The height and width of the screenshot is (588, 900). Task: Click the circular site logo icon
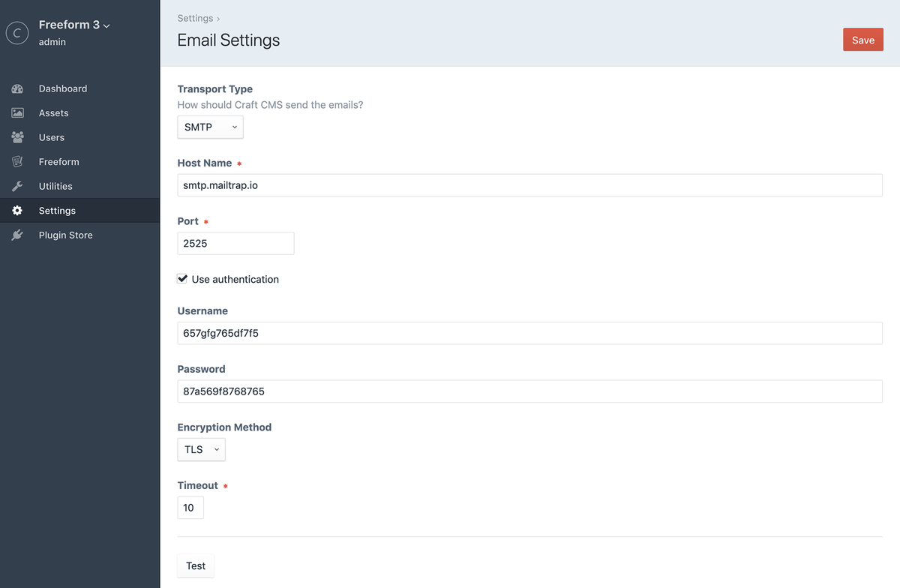tap(17, 32)
